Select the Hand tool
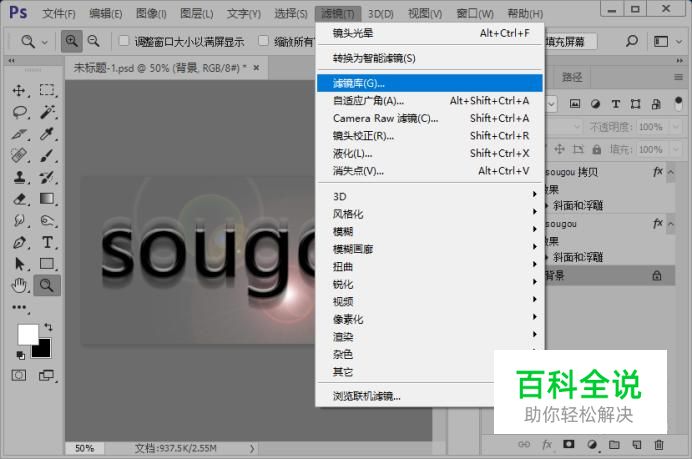 (19, 286)
